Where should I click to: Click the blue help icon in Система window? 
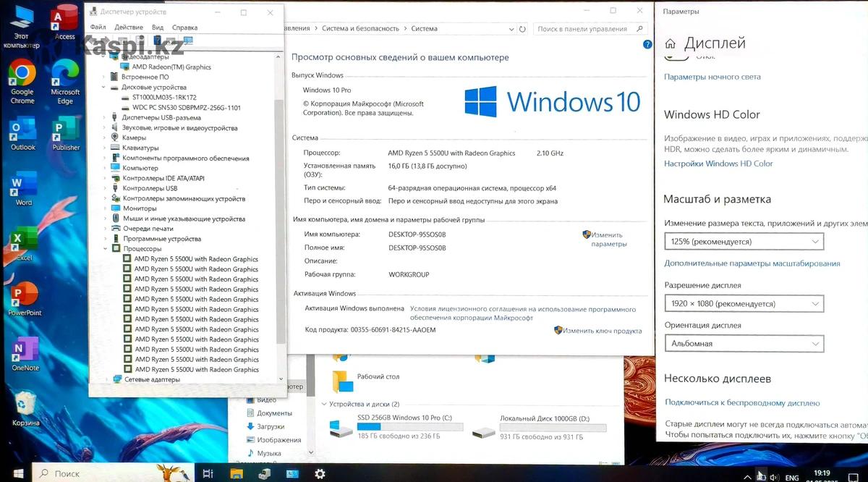[647, 44]
